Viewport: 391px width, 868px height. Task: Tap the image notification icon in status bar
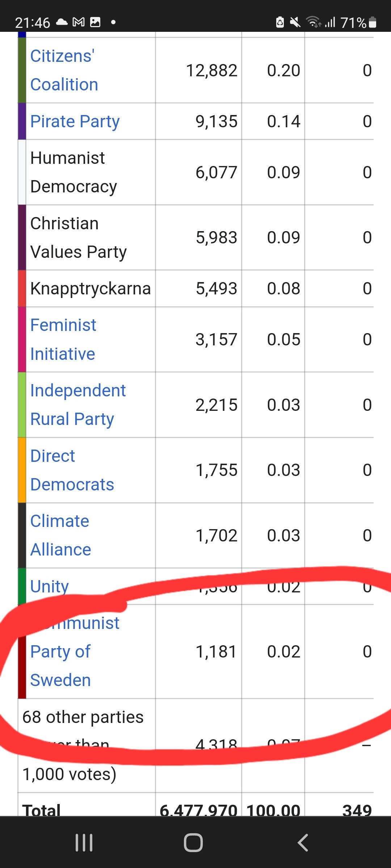[95, 22]
